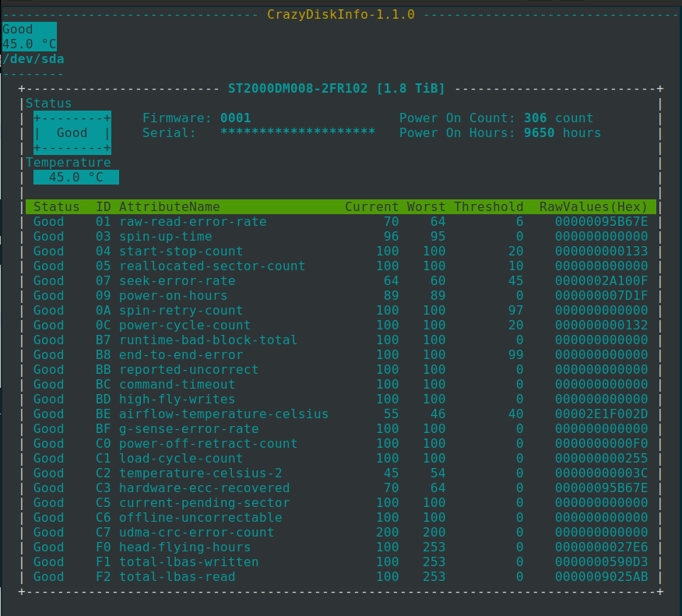The image size is (682, 616).
Task: Select the offline-uncorrectable row
Action: tap(340, 517)
